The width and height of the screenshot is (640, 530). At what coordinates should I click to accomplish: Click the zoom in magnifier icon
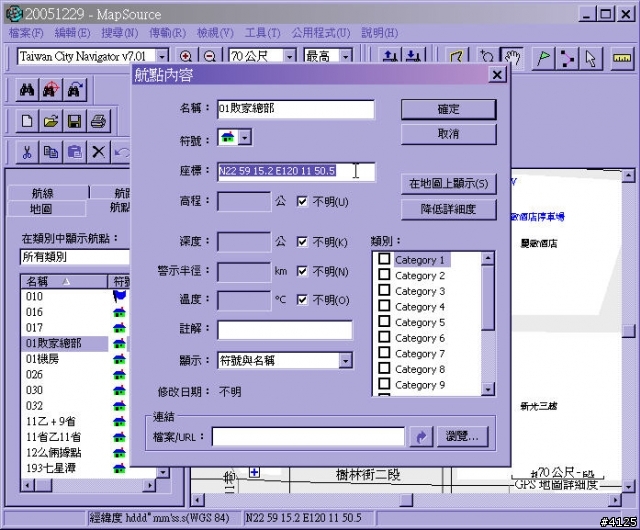[x=186, y=56]
